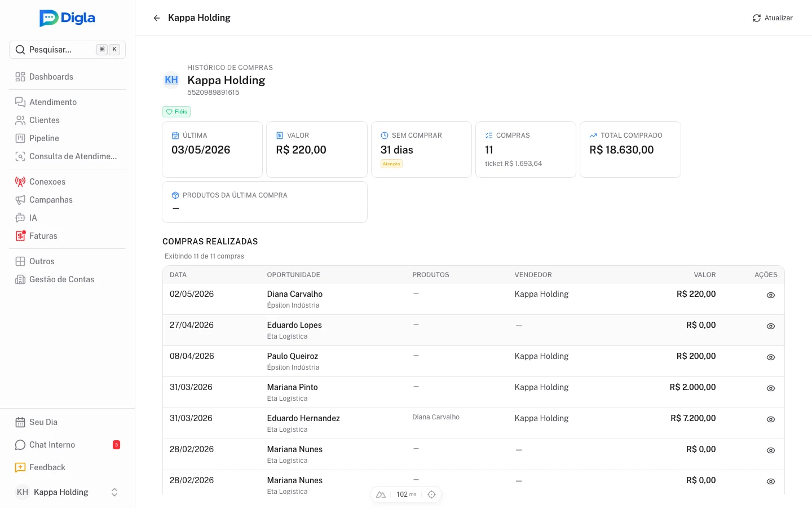Click the Nuxt devtools logo icon
The image size is (812, 508).
(381, 494)
